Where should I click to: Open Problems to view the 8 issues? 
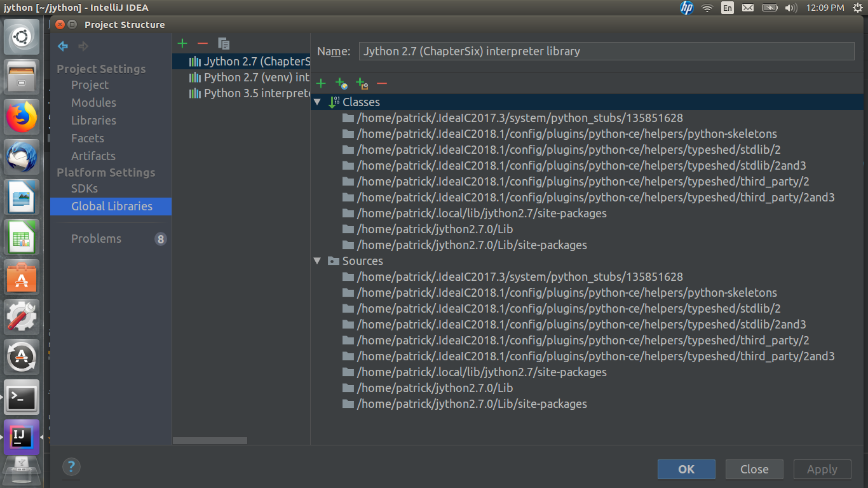coord(96,238)
